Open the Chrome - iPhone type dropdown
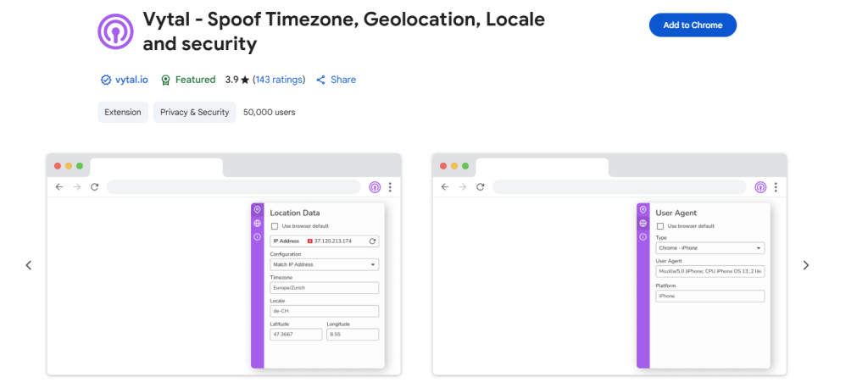The height and width of the screenshot is (388, 868). pyautogui.click(x=710, y=248)
